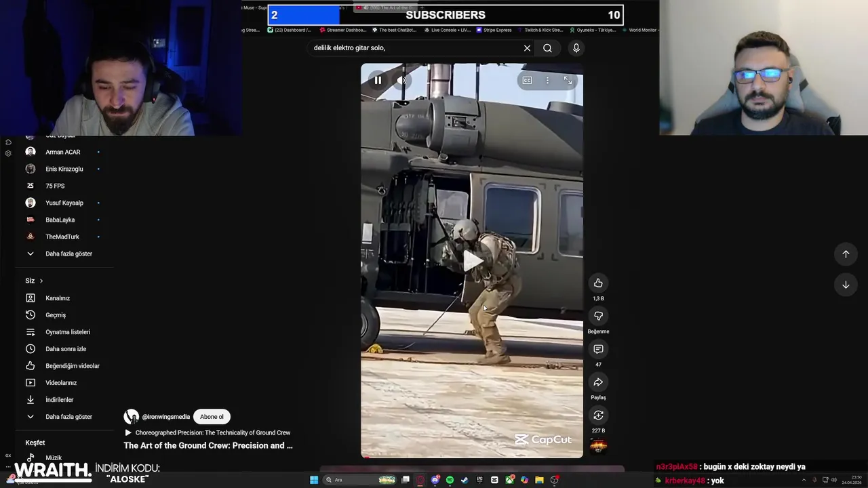Viewport: 868px width, 488px height.
Task: Expand the 'Siz' section chevron
Action: (x=41, y=281)
